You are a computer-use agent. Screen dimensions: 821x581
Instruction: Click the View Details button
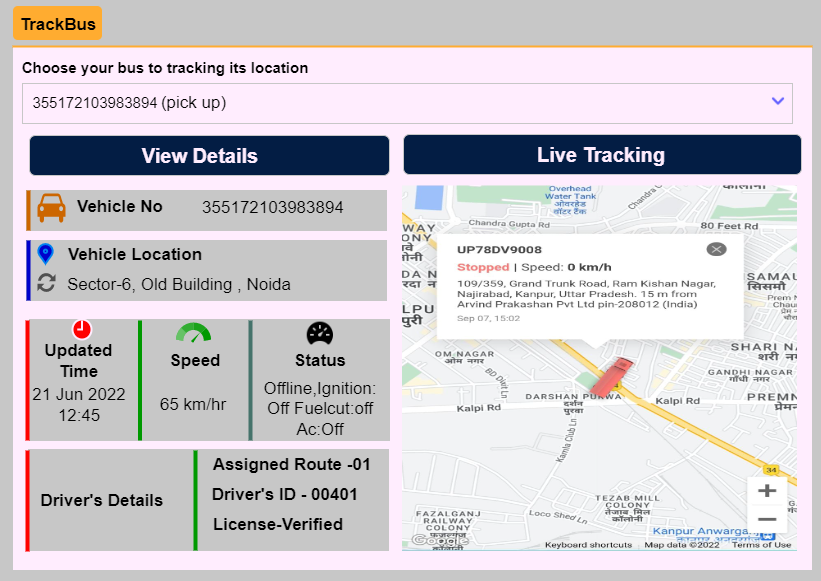click(209, 155)
